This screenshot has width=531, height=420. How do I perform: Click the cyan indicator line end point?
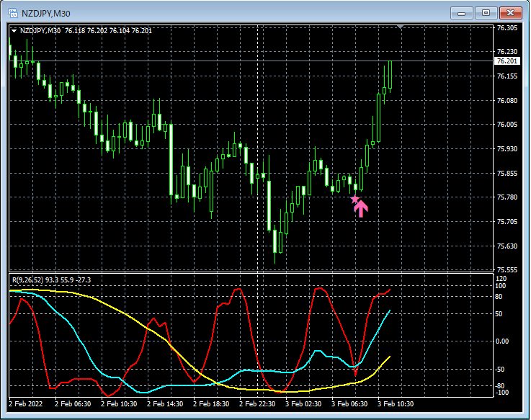(390, 310)
